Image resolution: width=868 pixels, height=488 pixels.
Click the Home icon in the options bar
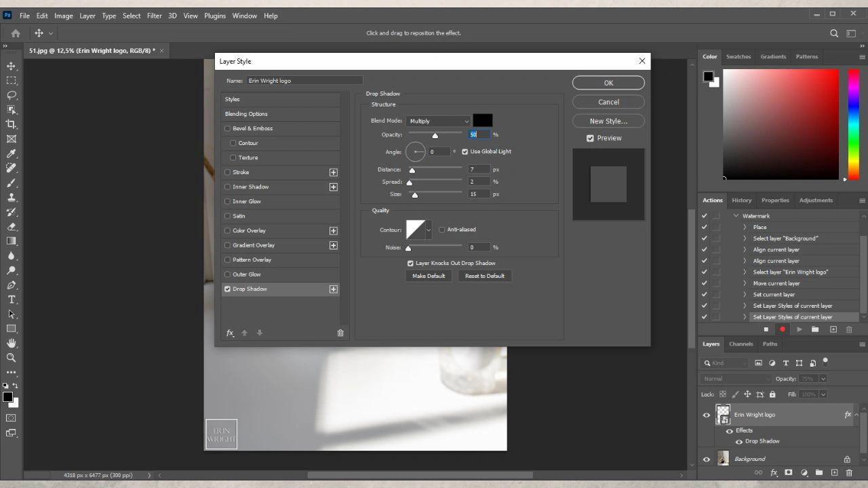pos(16,33)
